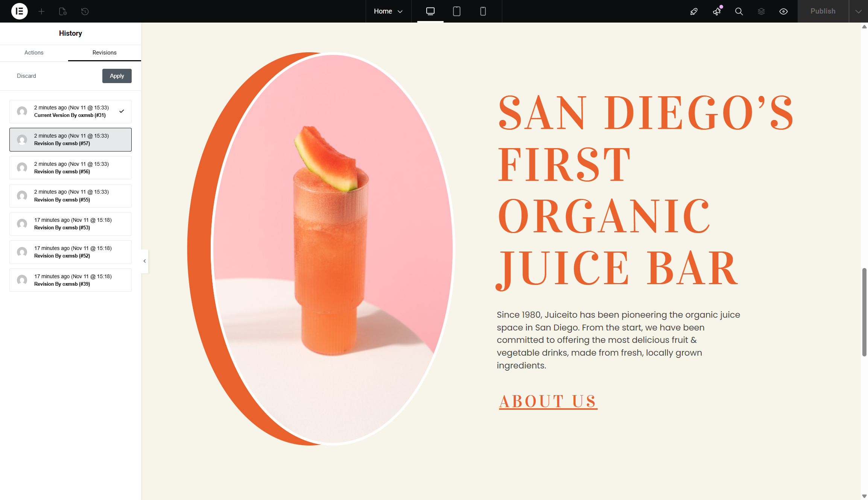Open the finder search icon

tap(739, 11)
